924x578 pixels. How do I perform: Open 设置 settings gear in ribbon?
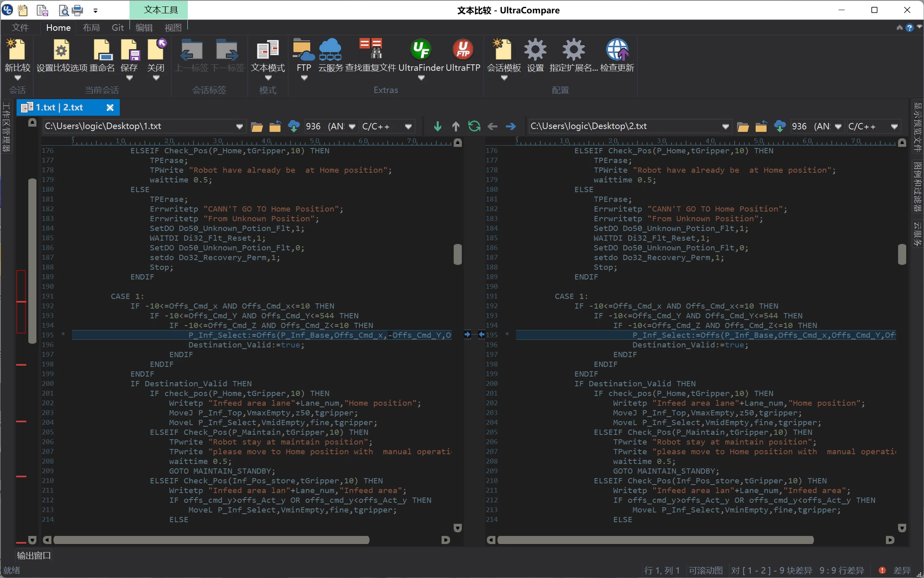point(535,56)
